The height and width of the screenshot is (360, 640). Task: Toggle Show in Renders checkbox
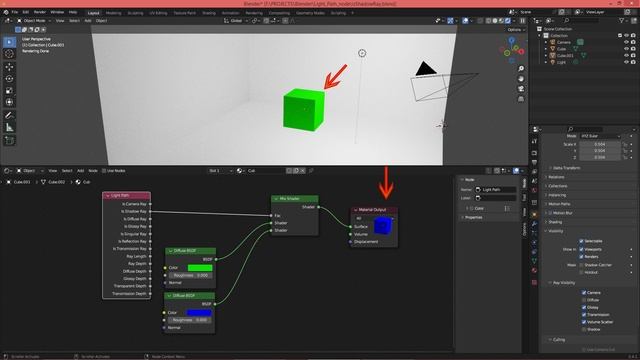coord(581,257)
